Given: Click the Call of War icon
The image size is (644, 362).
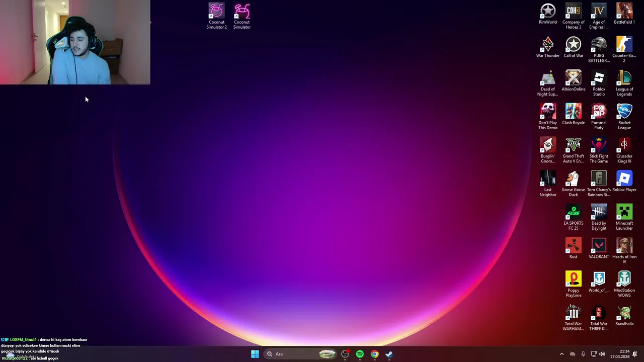Looking at the screenshot, I should [x=573, y=47].
